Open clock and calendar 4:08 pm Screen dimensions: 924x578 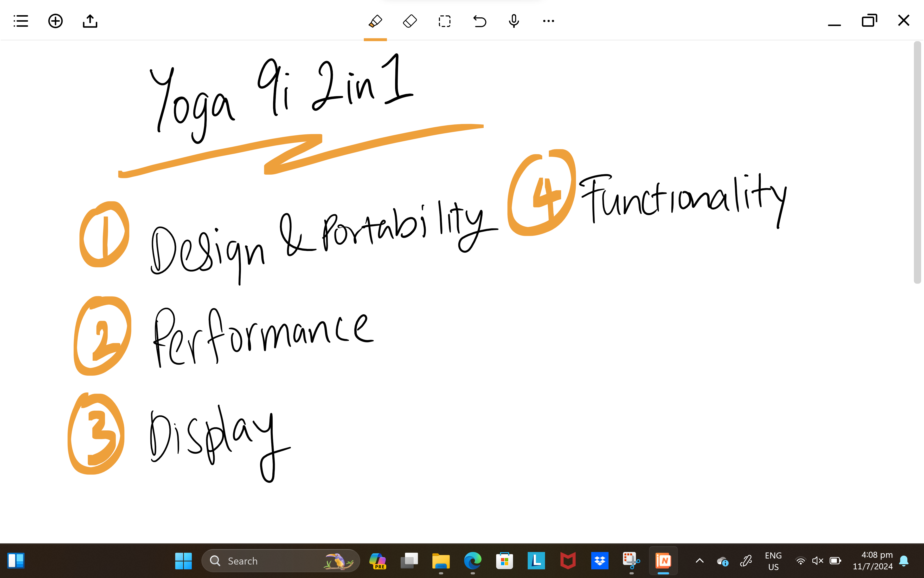pos(873,561)
